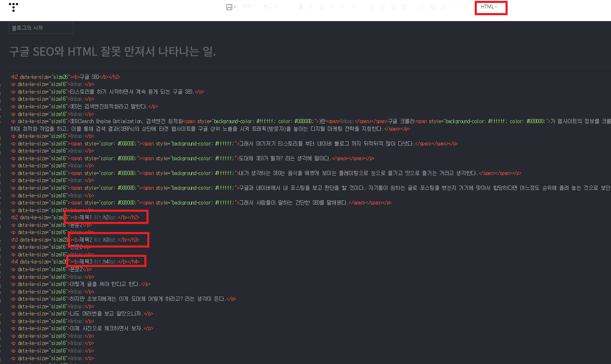Open the text background color tool
Image resolution: width=611 pixels, height=364 pixels.
tap(354, 7)
